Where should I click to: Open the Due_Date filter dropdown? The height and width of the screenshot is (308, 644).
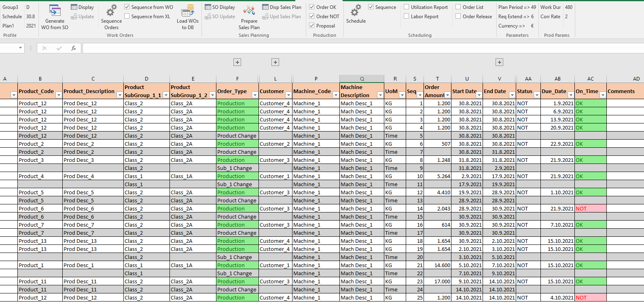point(571,95)
